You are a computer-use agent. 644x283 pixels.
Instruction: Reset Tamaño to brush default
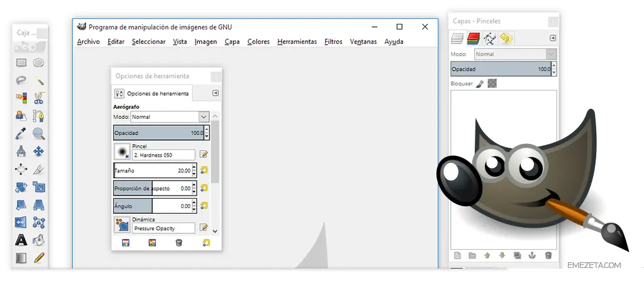[204, 170]
